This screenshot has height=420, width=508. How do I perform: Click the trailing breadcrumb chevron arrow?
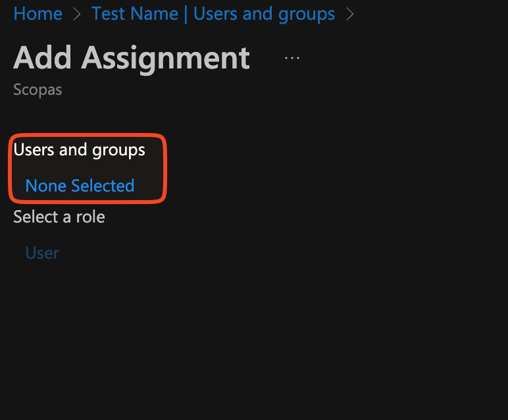[x=350, y=14]
